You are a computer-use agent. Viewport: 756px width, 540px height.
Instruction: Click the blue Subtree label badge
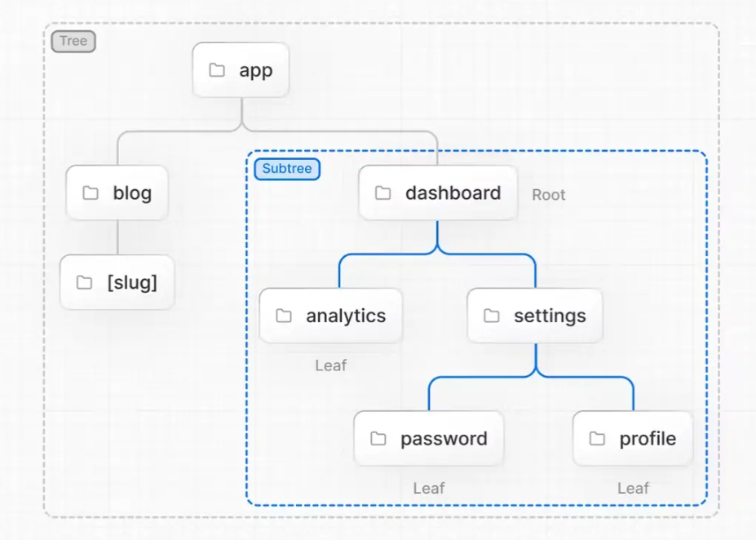point(287,169)
